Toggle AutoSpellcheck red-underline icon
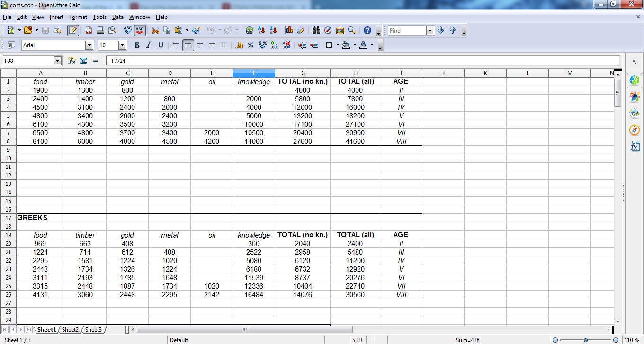The image size is (644, 344). point(140,30)
